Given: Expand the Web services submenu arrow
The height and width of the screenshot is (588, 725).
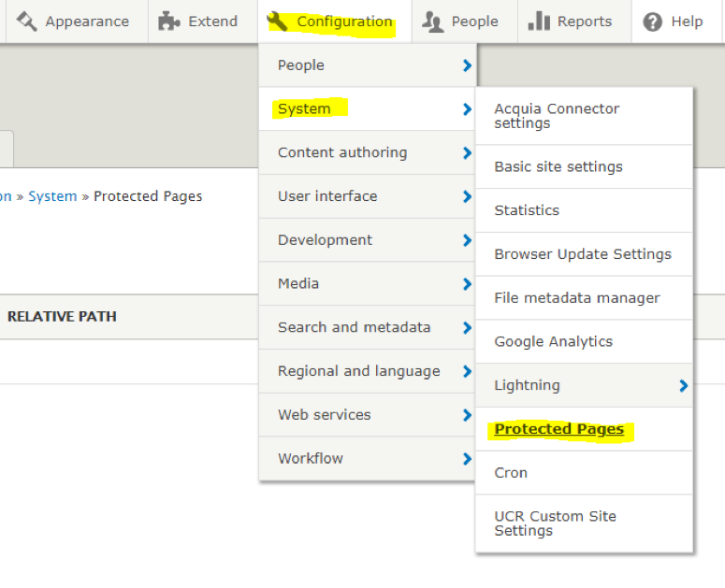Looking at the screenshot, I should click(x=467, y=415).
